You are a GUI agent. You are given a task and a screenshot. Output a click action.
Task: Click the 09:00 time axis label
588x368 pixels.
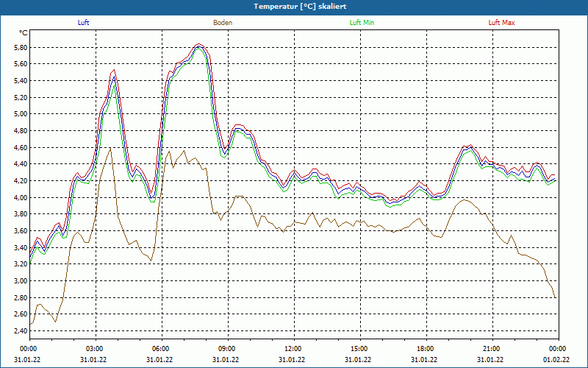pyautogui.click(x=226, y=349)
